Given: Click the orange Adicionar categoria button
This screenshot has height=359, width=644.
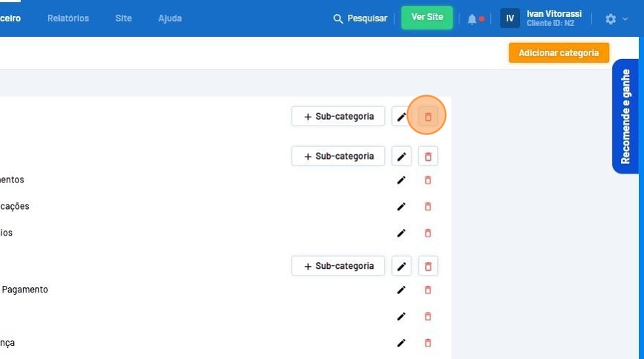Looking at the screenshot, I should [x=558, y=53].
